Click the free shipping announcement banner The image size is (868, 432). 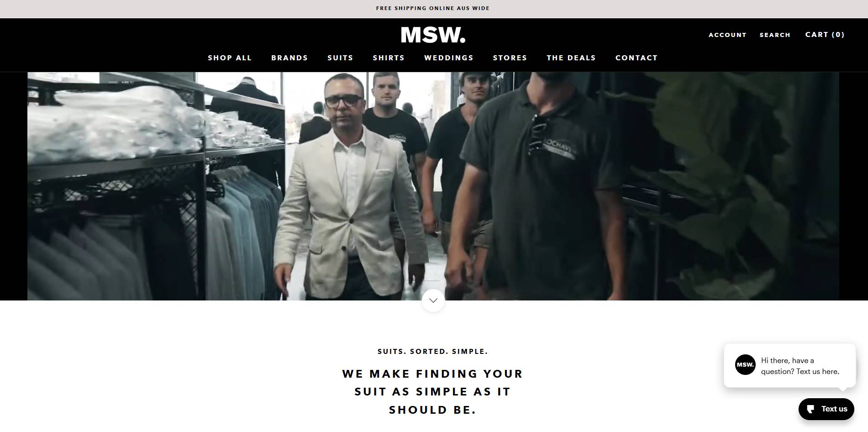click(433, 9)
